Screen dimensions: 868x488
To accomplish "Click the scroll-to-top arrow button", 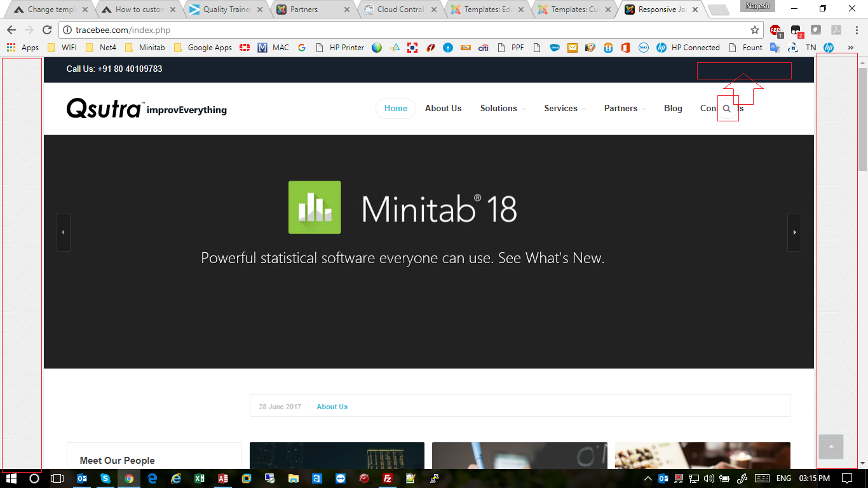I will point(831,447).
